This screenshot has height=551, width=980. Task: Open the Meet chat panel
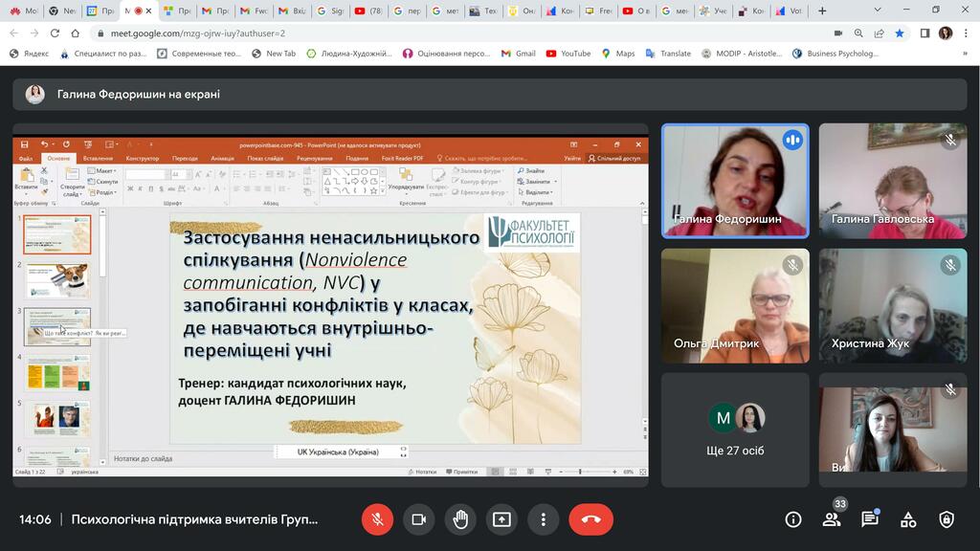[x=869, y=519]
